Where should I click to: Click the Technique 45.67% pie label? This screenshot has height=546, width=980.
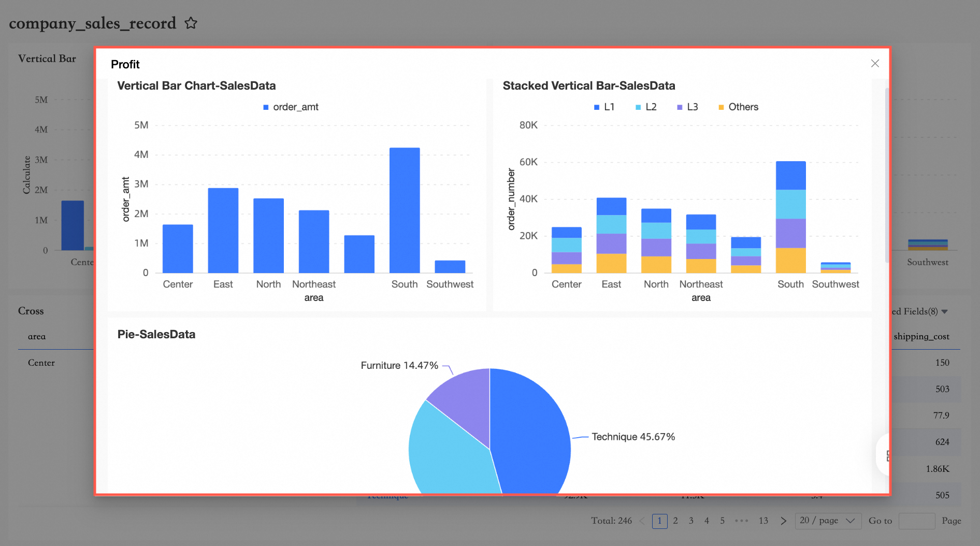point(633,437)
